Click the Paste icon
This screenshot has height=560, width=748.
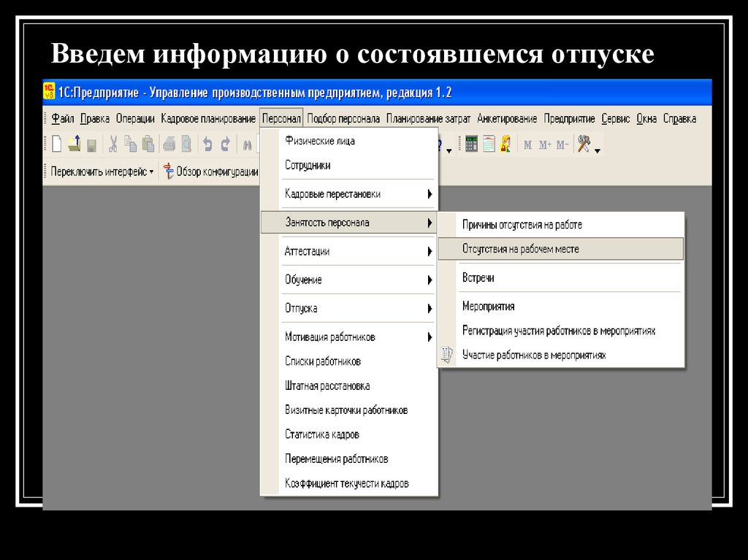(148, 144)
